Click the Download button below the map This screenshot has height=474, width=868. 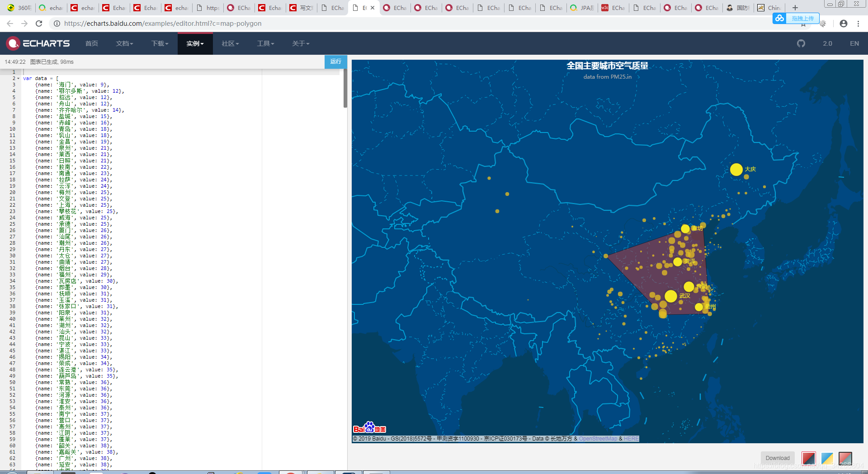coord(777,458)
